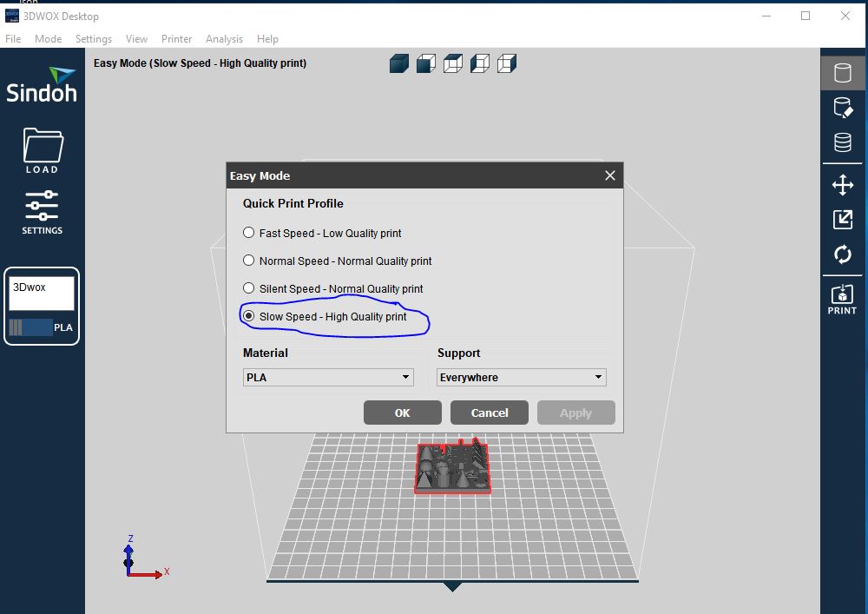The width and height of the screenshot is (868, 614).
Task: Open the Mode menu
Action: click(x=48, y=39)
